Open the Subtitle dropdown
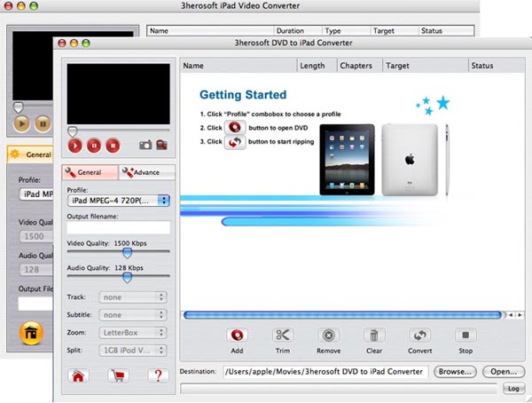 [133, 315]
